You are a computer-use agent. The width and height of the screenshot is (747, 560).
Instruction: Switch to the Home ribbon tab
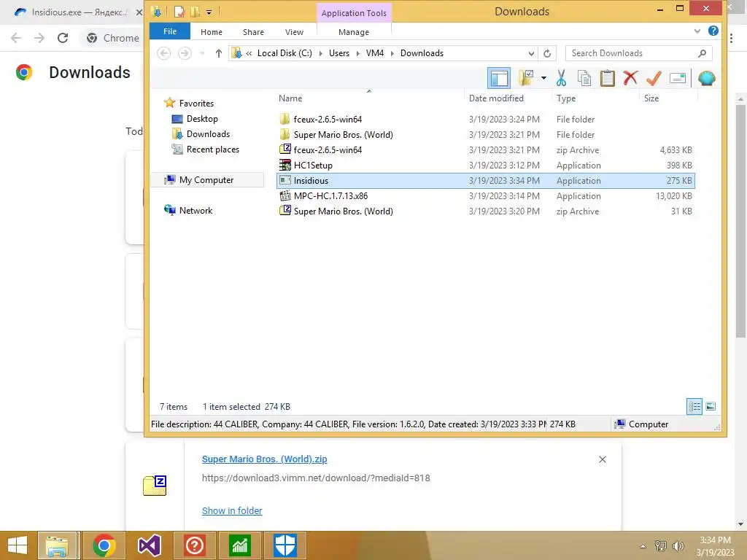tap(211, 32)
